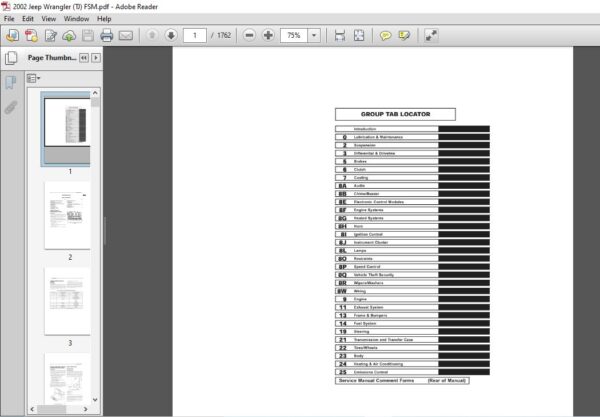The width and height of the screenshot is (600, 417).
Task: Open the Bookmarks panel icon
Action: point(11,82)
